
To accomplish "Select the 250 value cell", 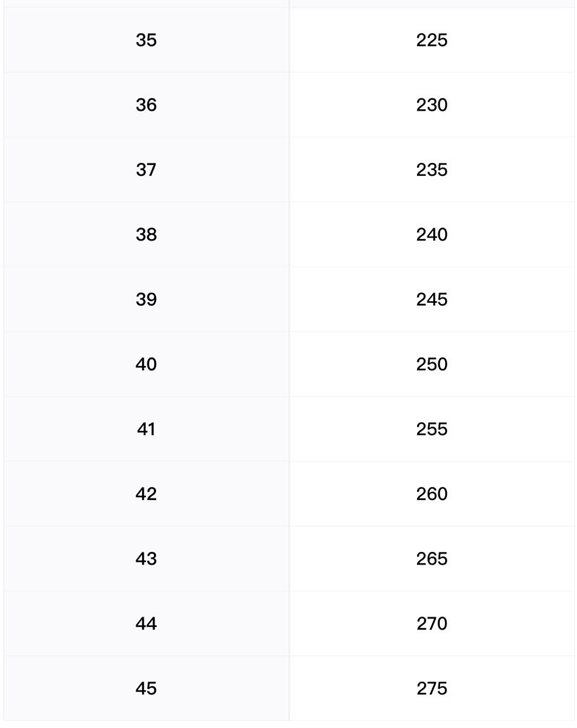I will [431, 364].
